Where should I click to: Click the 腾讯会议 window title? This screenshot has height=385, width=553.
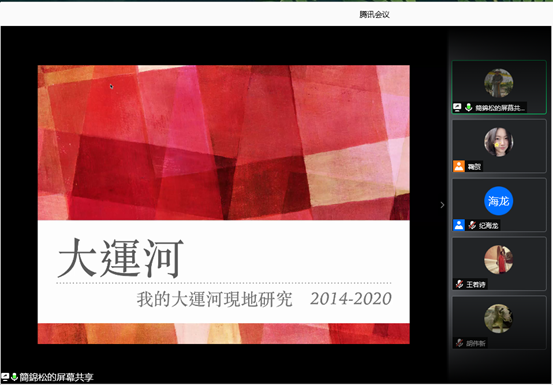374,14
